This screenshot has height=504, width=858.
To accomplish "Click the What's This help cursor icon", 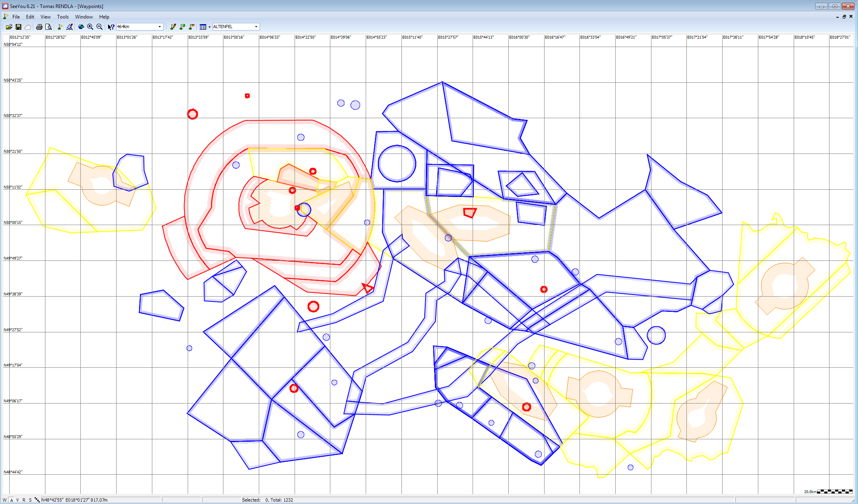I will click(111, 27).
